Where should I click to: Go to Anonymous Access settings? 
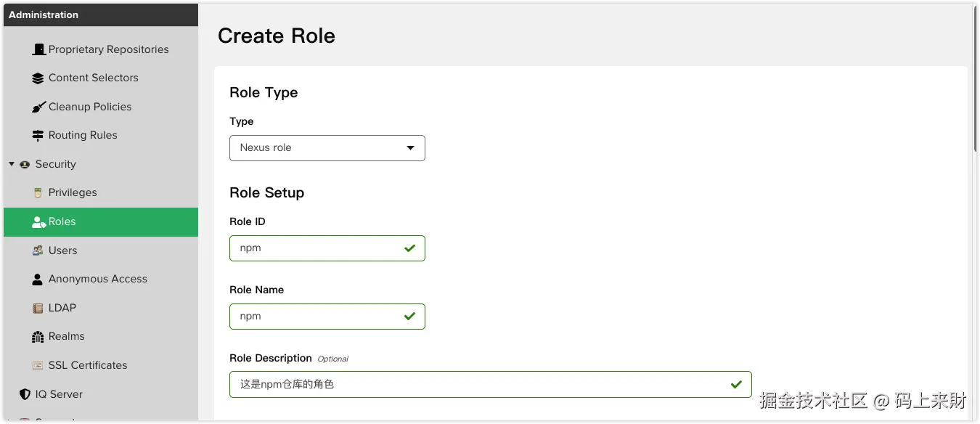click(97, 279)
